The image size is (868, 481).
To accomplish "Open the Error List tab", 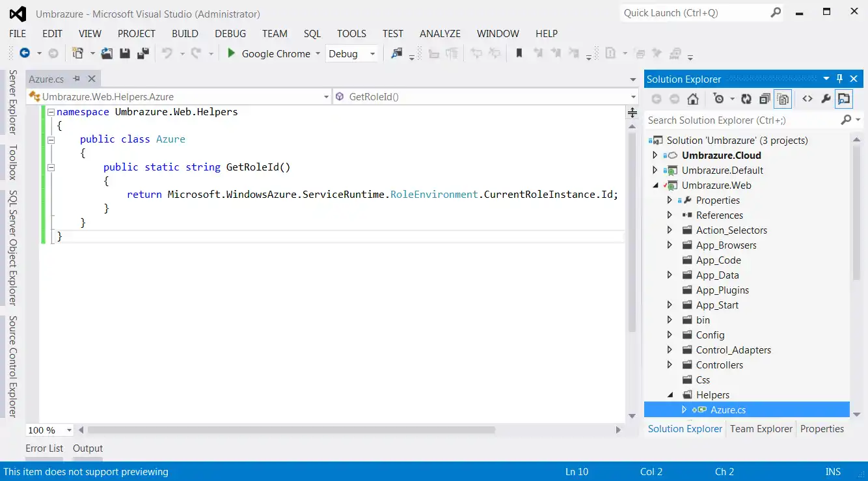I will click(x=44, y=448).
